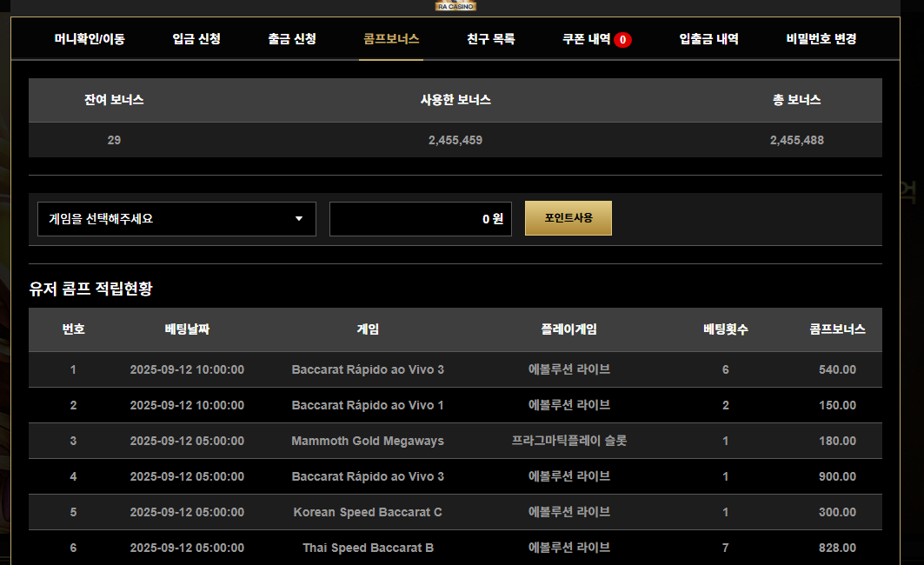Click the RA CASINO logo
924x565 pixels.
(455, 5)
